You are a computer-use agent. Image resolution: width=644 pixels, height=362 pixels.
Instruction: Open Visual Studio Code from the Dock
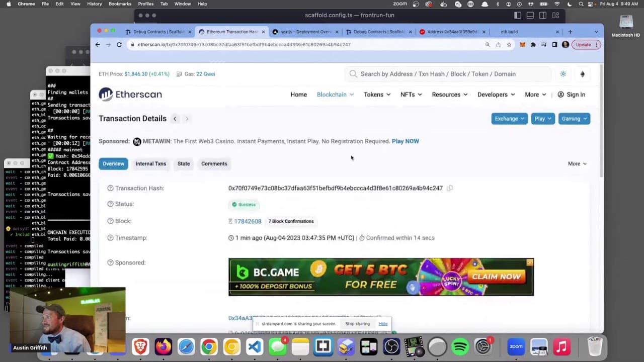(255, 347)
